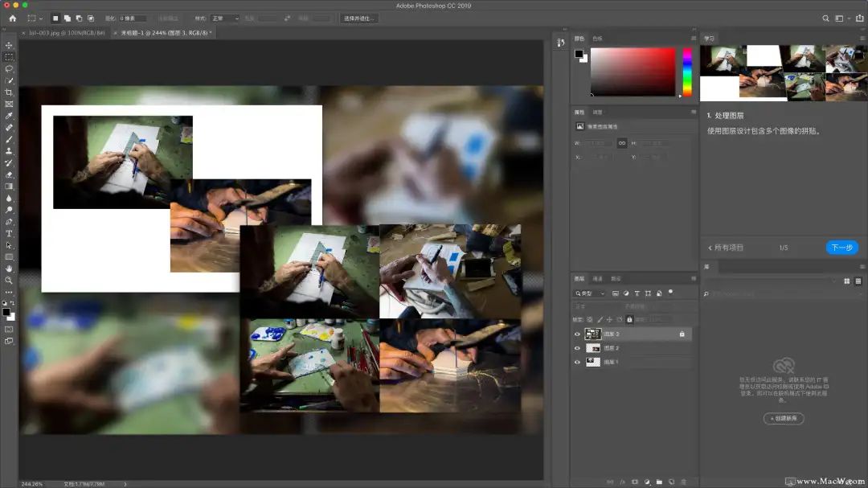Toggle the lock all button in Layers panel

pos(629,320)
